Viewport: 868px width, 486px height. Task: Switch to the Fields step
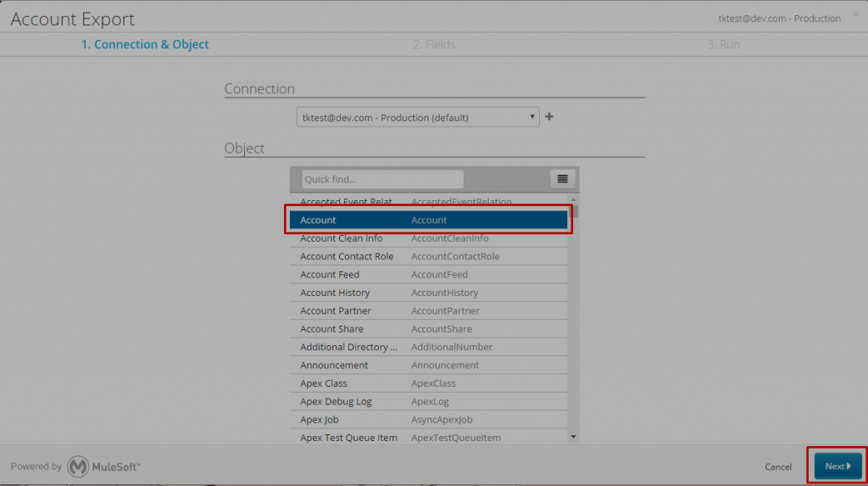click(434, 44)
